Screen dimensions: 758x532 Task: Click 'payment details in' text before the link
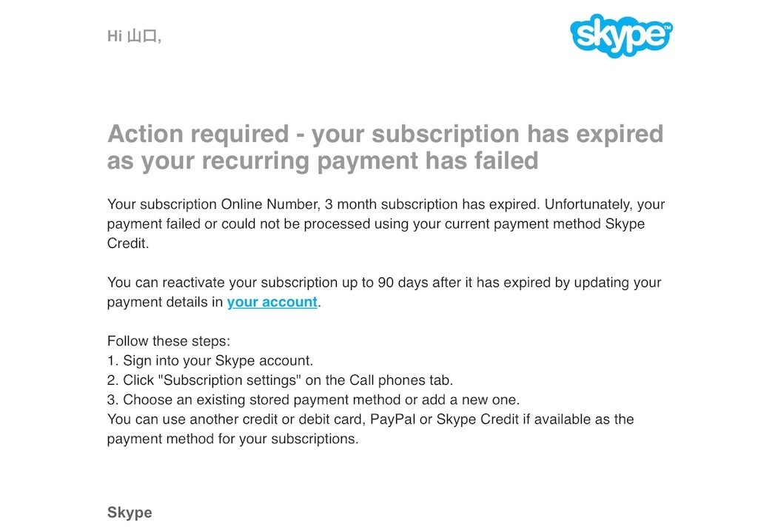click(165, 302)
